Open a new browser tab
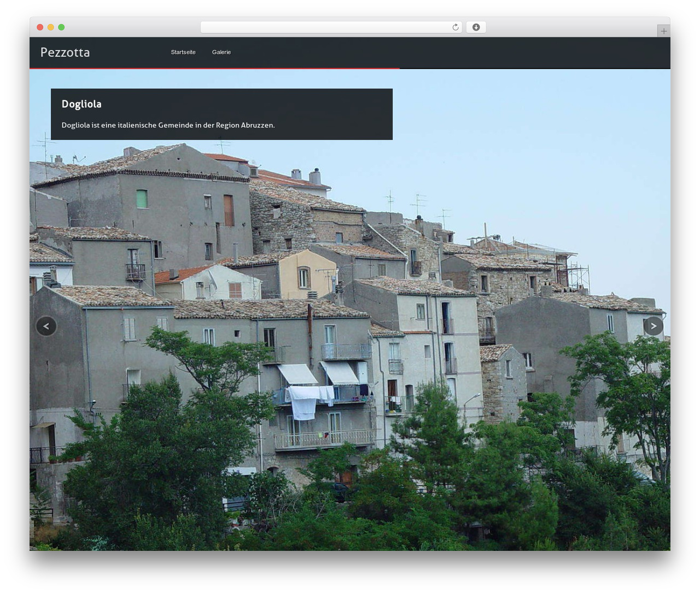Image resolution: width=700 pixels, height=593 pixels. (x=663, y=31)
